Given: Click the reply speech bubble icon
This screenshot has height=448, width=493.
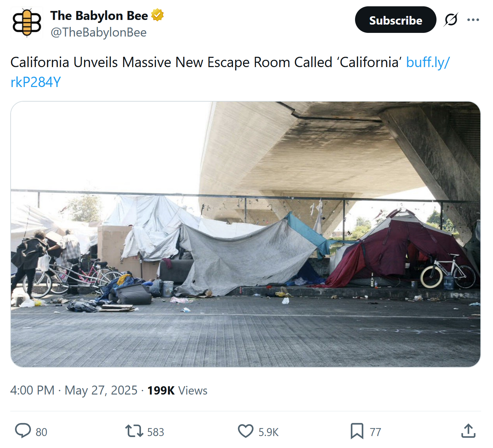Looking at the screenshot, I should point(23,431).
